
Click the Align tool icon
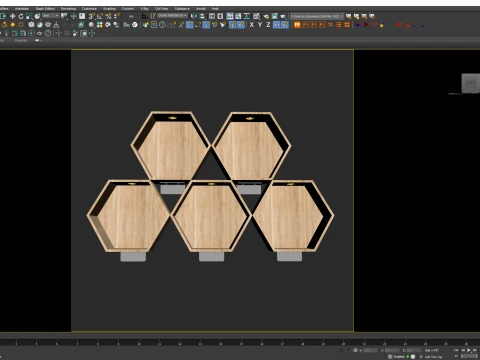[202, 16]
